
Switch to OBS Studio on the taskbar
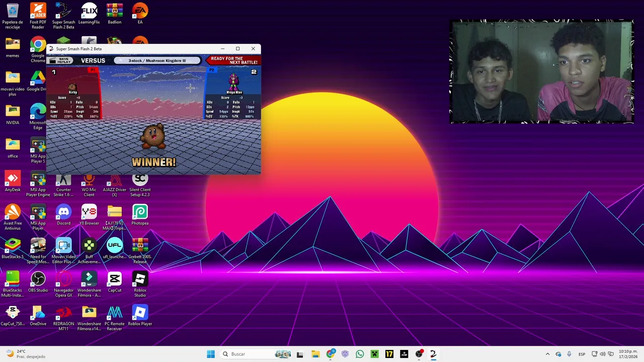(x=419, y=354)
